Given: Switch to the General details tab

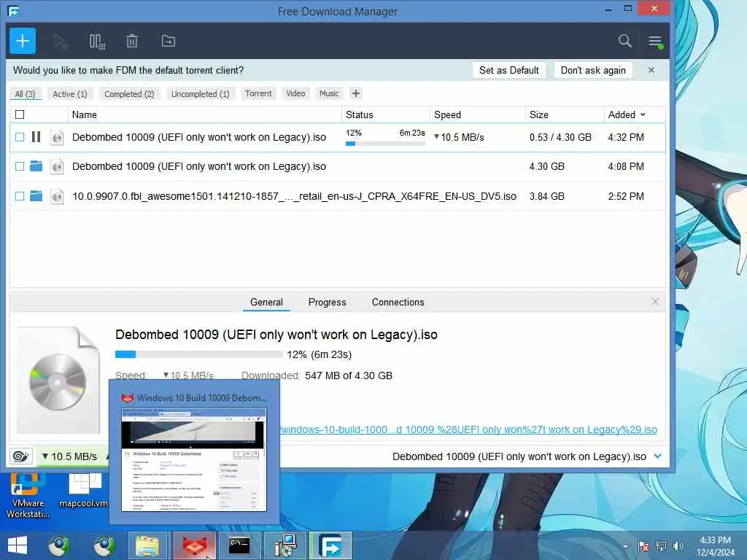Looking at the screenshot, I should (x=266, y=302).
